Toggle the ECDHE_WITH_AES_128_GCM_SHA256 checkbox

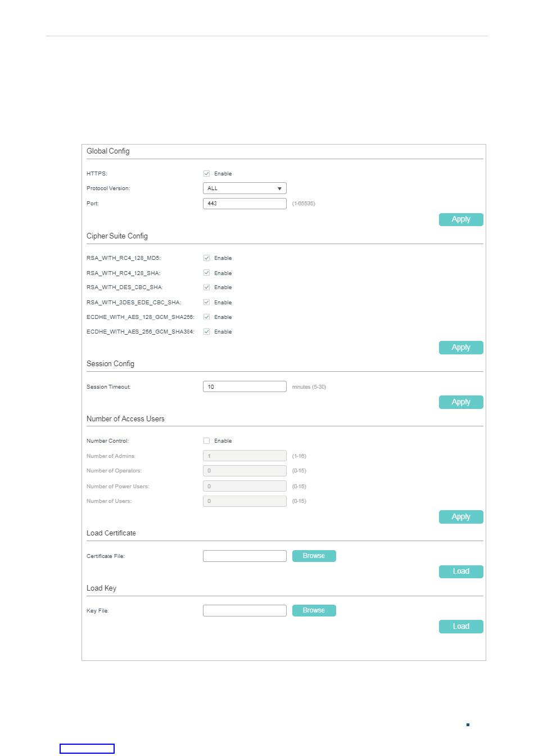206,317
